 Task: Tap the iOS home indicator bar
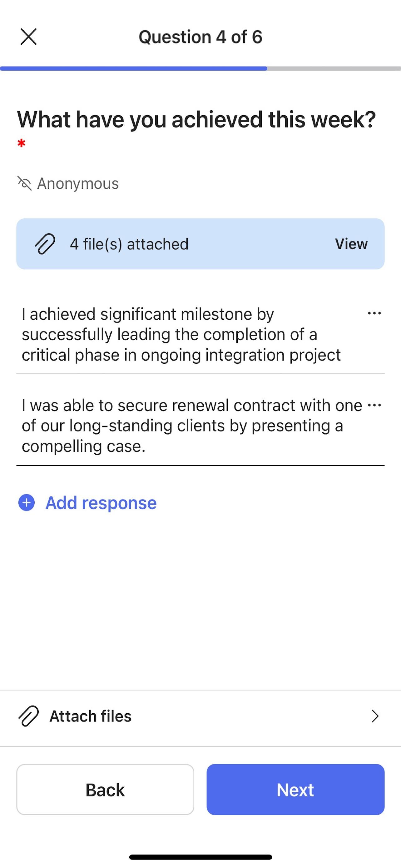(200, 857)
